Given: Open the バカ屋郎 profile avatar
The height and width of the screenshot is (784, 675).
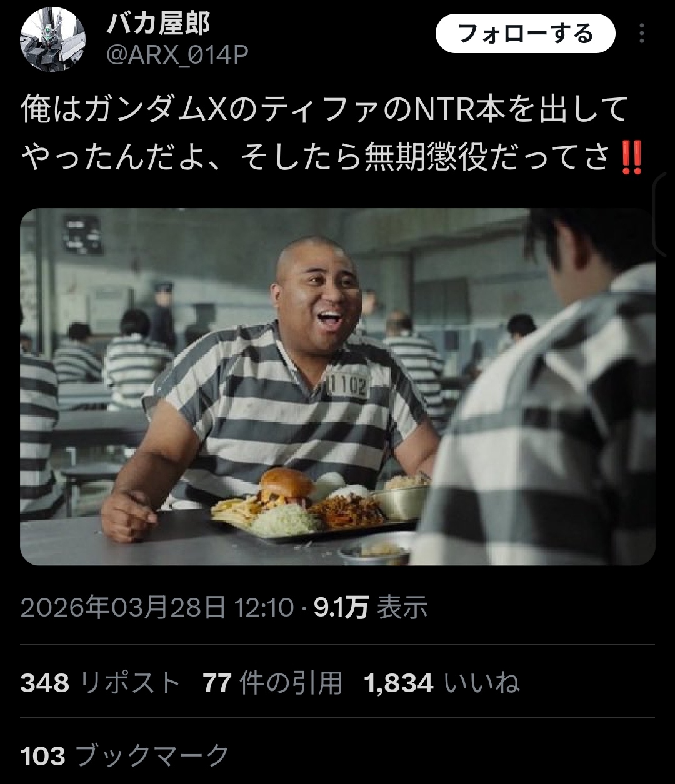Looking at the screenshot, I should (52, 40).
